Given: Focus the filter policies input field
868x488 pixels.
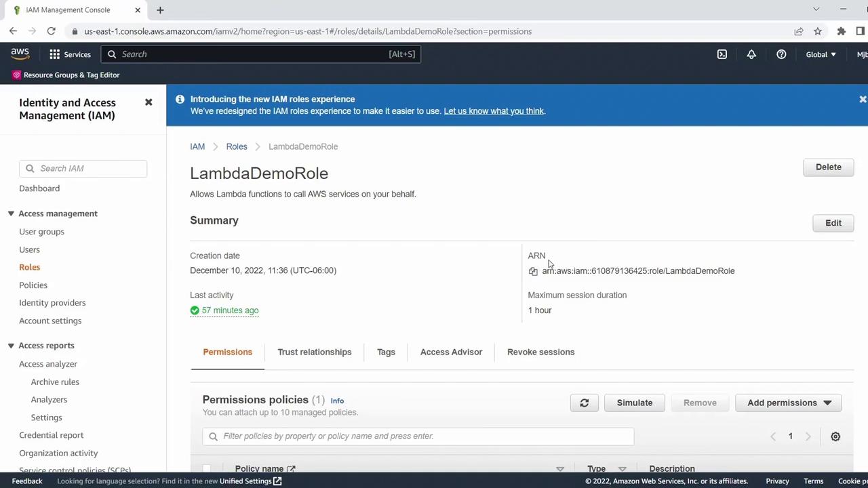Looking at the screenshot, I should click(418, 436).
